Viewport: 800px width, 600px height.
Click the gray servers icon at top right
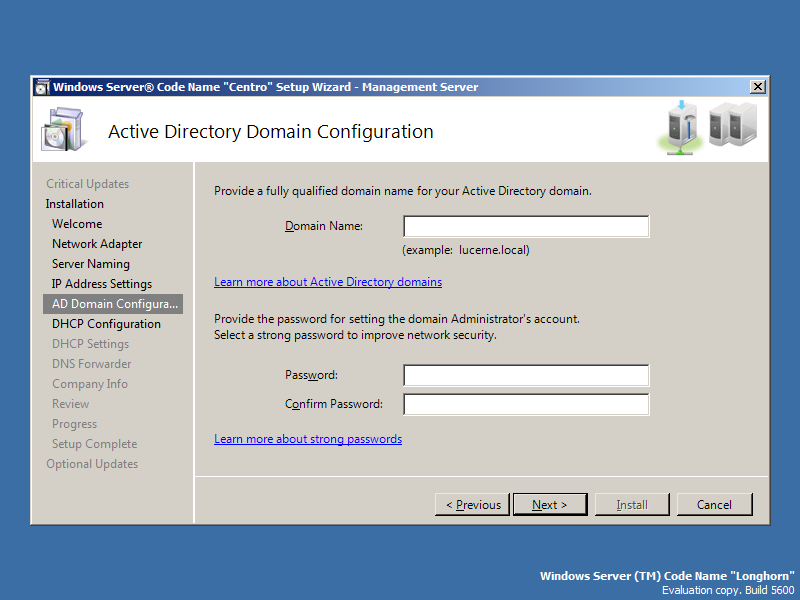733,125
